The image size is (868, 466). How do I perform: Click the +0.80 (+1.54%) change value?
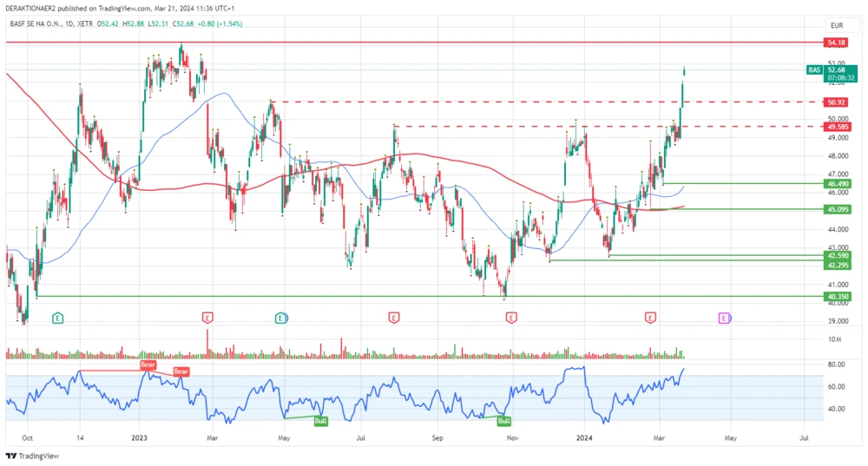pyautogui.click(x=220, y=23)
